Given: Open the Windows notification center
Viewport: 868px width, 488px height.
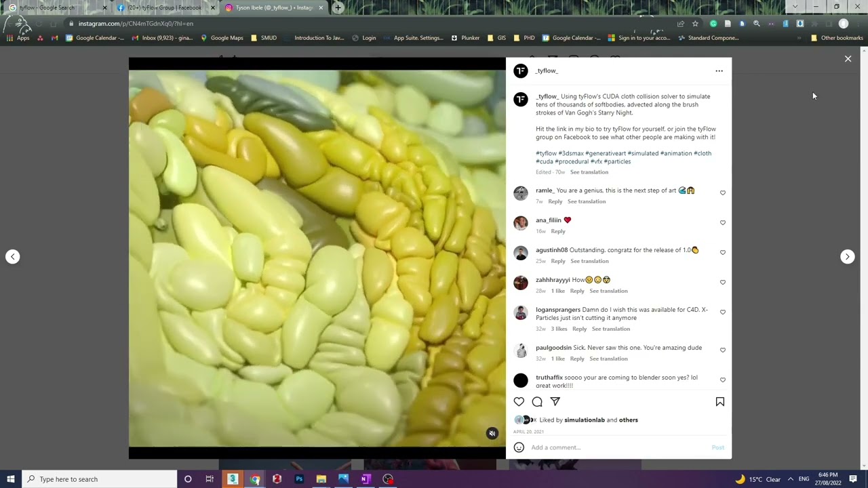Looking at the screenshot, I should click(x=853, y=479).
